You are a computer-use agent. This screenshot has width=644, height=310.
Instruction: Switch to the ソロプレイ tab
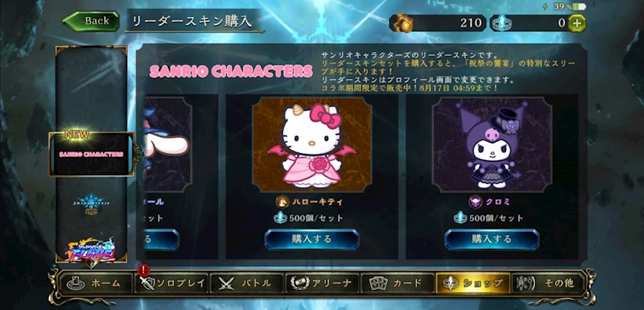coord(171,283)
